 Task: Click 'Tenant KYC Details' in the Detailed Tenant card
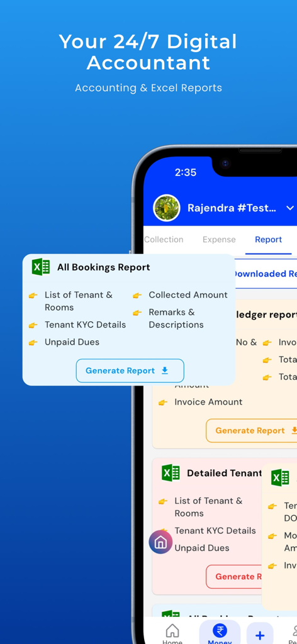pos(215,531)
